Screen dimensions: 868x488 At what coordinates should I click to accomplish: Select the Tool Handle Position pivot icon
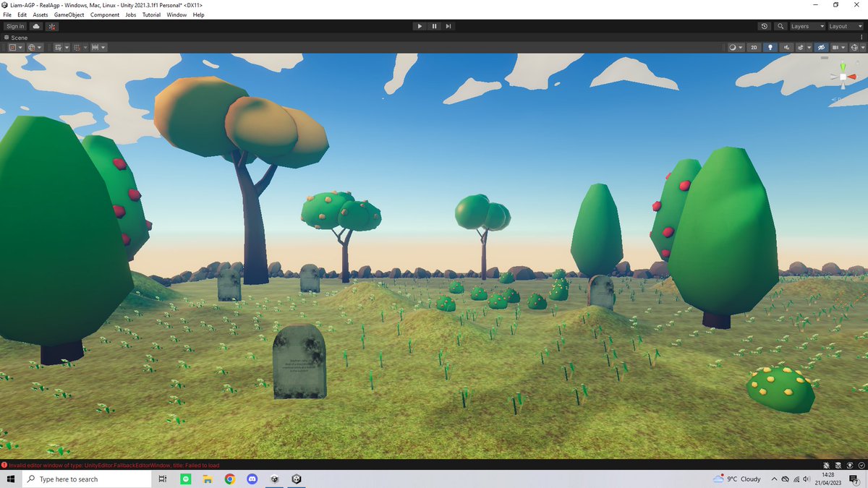[x=12, y=47]
